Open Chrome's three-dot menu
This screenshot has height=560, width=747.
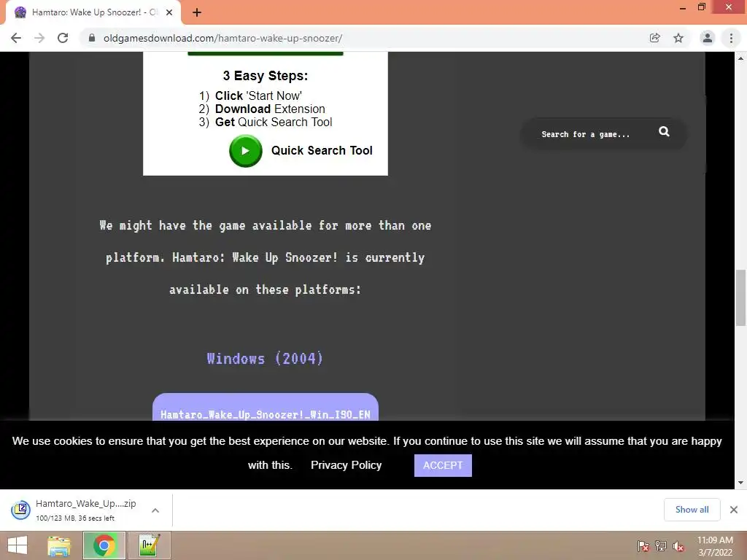tap(731, 38)
